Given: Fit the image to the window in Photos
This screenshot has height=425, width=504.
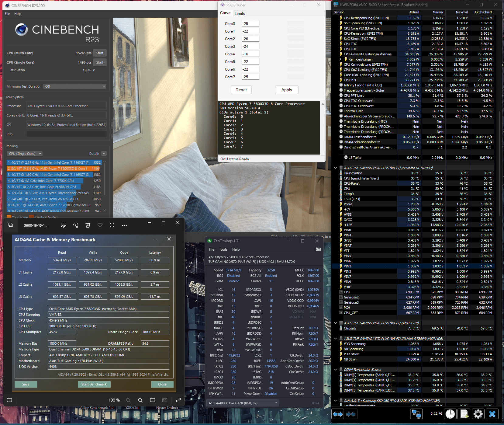Looking at the screenshot, I should (153, 400).
